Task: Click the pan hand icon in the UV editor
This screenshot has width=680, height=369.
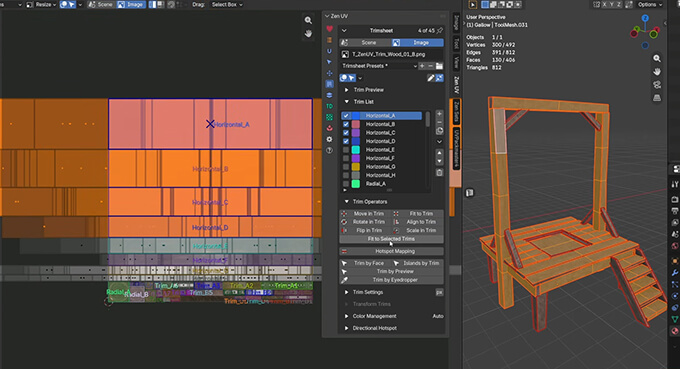Action: coord(308,33)
